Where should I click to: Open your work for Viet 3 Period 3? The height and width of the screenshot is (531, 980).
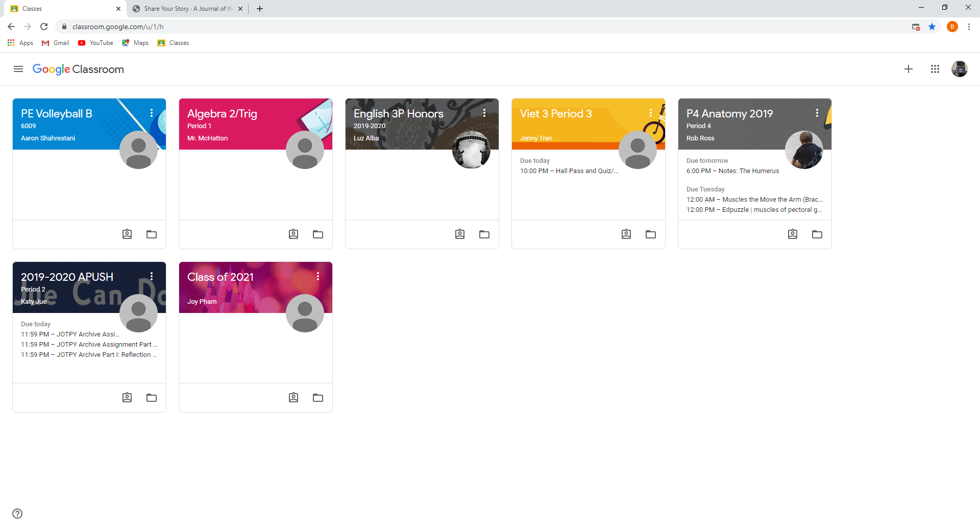tap(626, 234)
